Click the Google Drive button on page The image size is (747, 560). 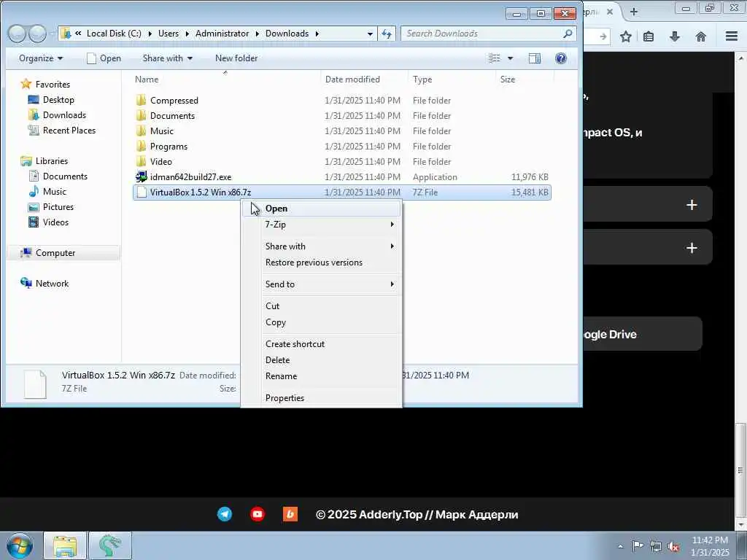tap(642, 334)
